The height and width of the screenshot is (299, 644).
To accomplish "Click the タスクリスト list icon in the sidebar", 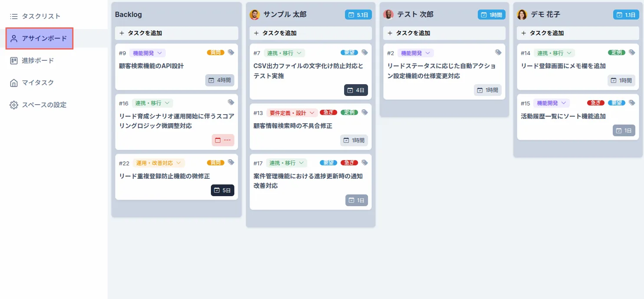I will point(14,16).
